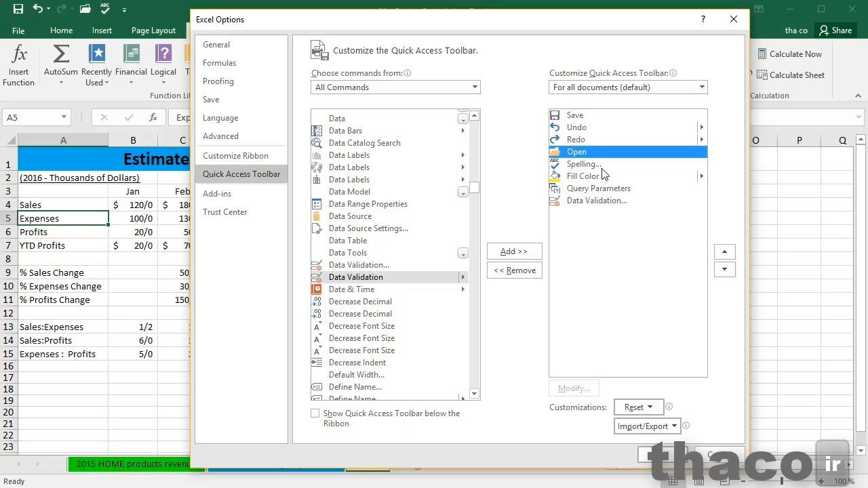Open the Logical functions icon
The width and height of the screenshot is (868, 488).
coord(163,54)
